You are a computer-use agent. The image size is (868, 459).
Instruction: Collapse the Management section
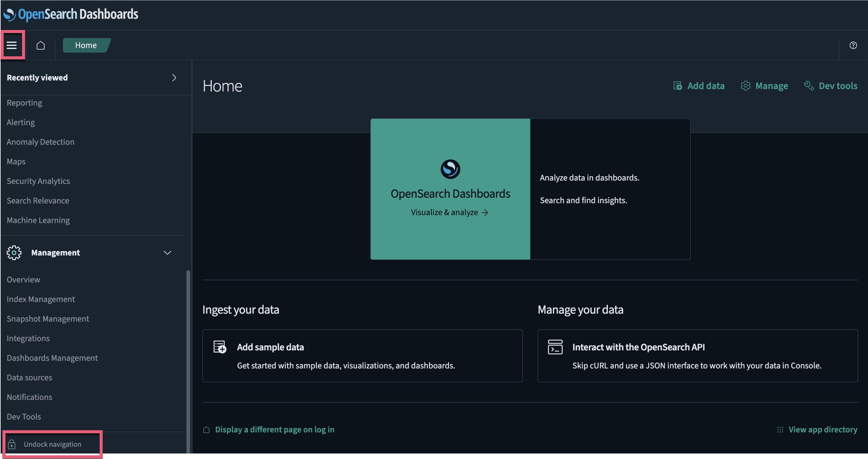[x=167, y=253]
